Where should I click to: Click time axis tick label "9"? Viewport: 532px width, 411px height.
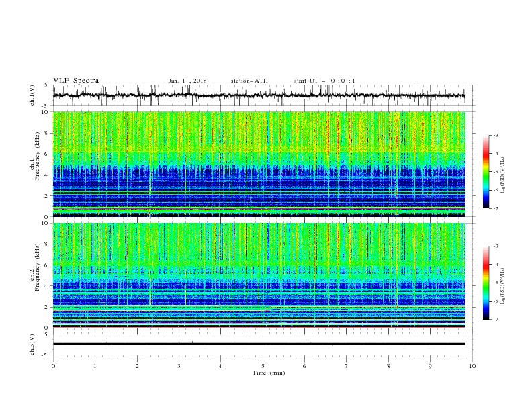point(430,366)
